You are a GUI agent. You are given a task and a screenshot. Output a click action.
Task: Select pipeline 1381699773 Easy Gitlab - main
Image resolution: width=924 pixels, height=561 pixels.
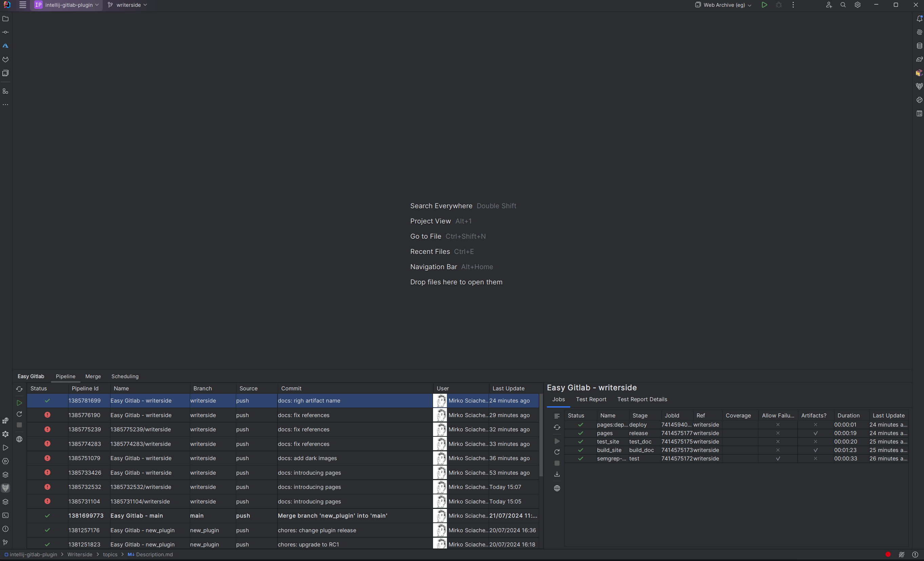(283, 516)
